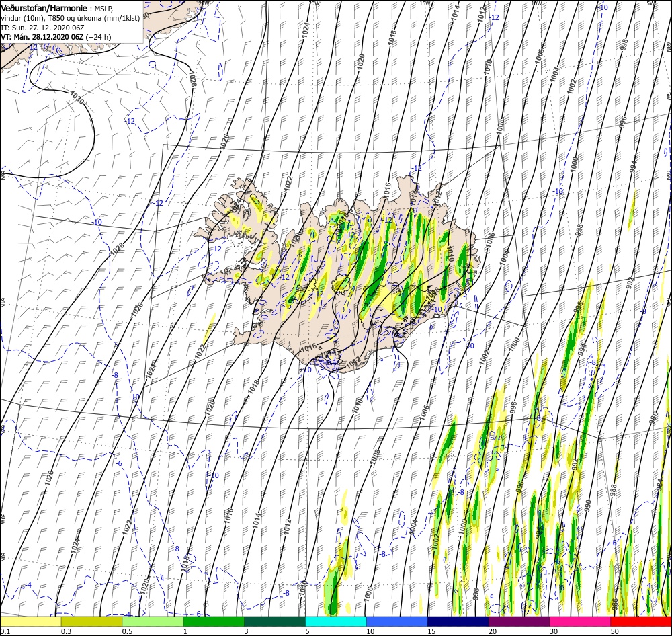Click the '0.1' legend value label
Viewport: 672px width, 636px height.
(5, 631)
